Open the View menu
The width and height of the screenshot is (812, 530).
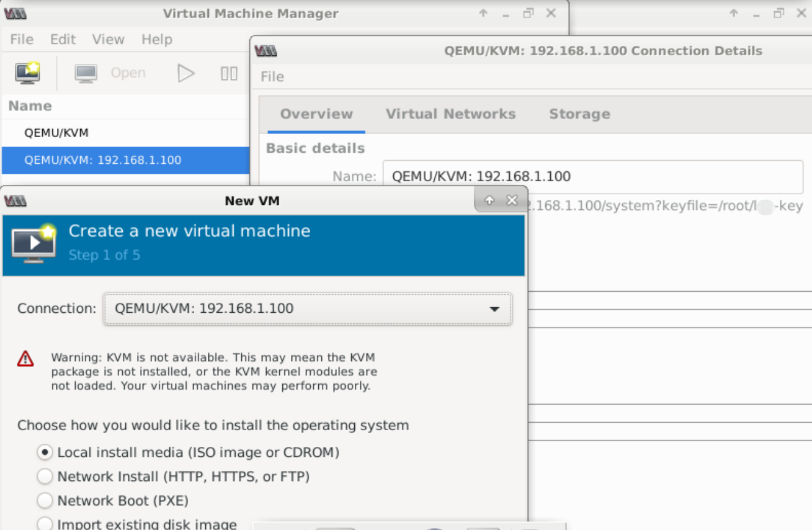(x=108, y=39)
